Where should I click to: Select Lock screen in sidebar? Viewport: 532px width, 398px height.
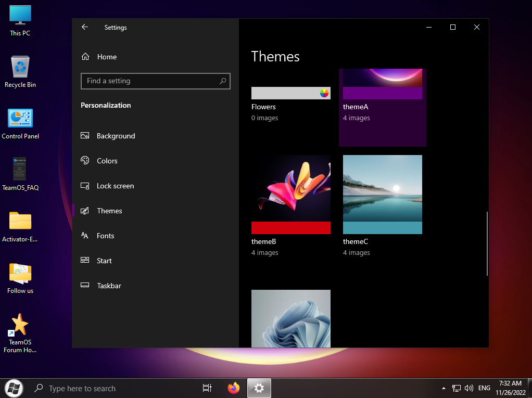(x=115, y=186)
